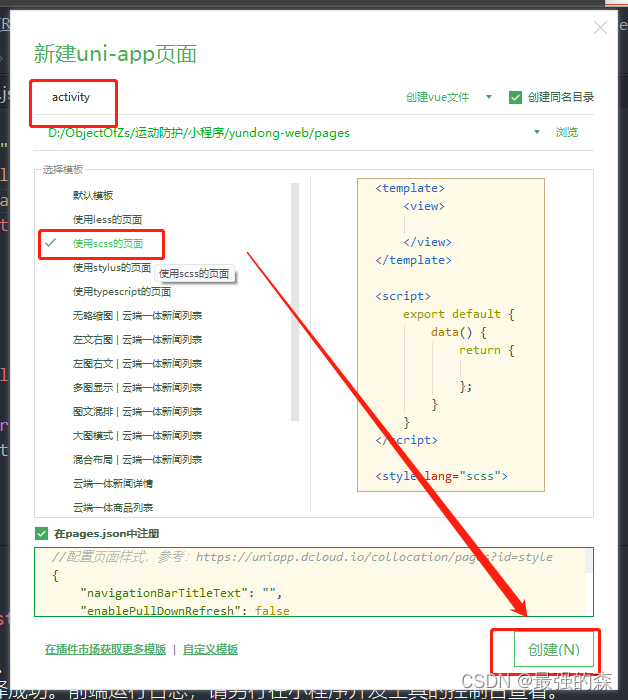628x700 pixels.
Task: Toggle the 在pages.json中注册 checkbox
Action: coord(42,533)
